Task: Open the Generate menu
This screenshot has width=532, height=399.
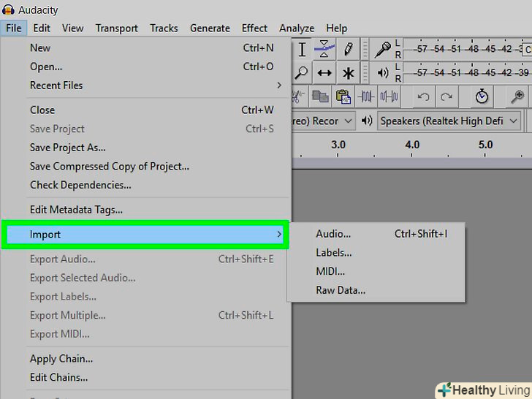Action: (x=210, y=28)
